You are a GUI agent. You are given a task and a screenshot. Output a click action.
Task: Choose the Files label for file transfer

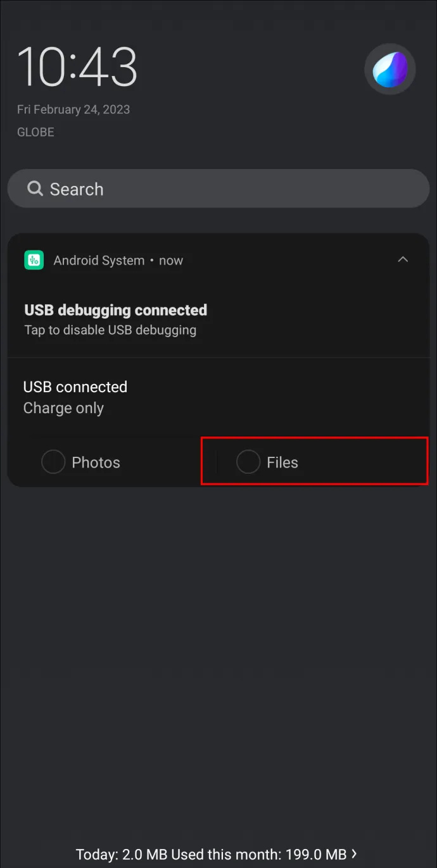tap(282, 462)
